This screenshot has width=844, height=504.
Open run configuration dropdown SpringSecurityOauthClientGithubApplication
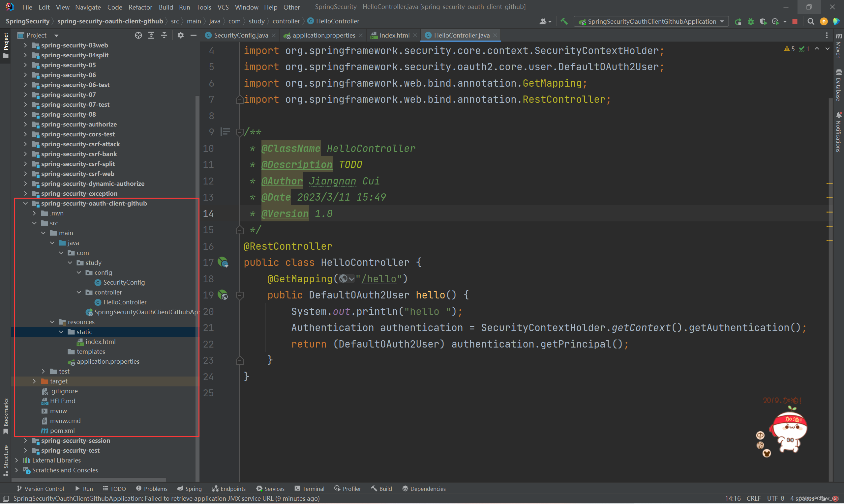[651, 21]
